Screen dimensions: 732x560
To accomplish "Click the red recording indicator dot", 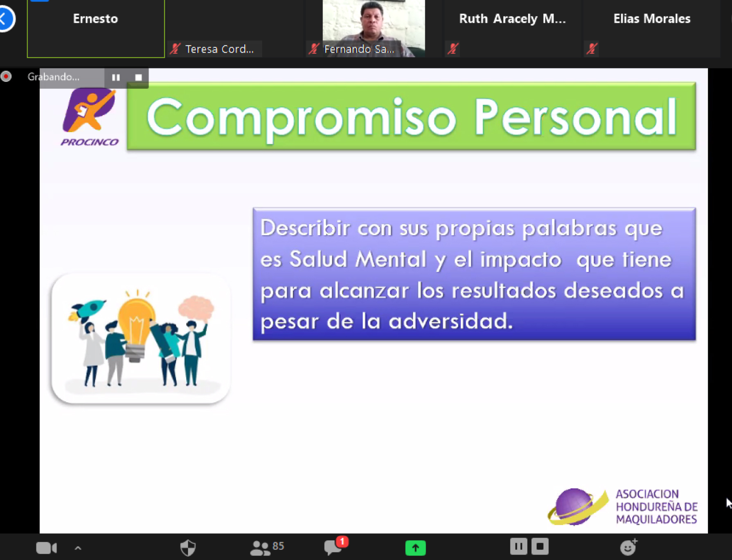I will 6,76.
